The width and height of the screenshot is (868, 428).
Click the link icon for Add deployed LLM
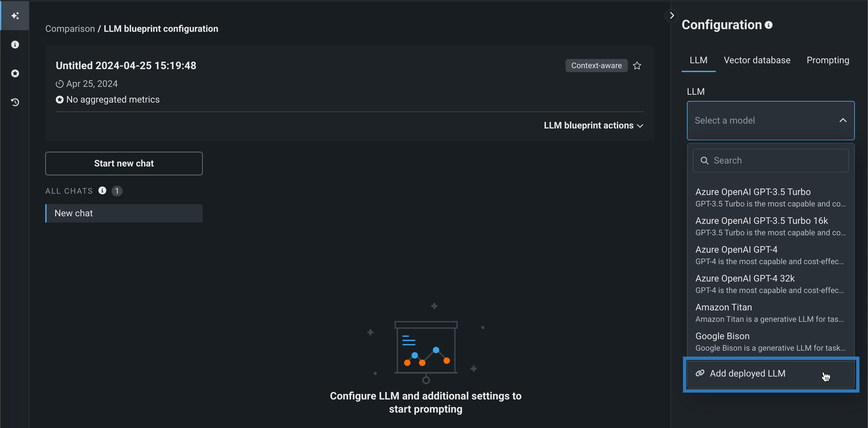point(700,373)
